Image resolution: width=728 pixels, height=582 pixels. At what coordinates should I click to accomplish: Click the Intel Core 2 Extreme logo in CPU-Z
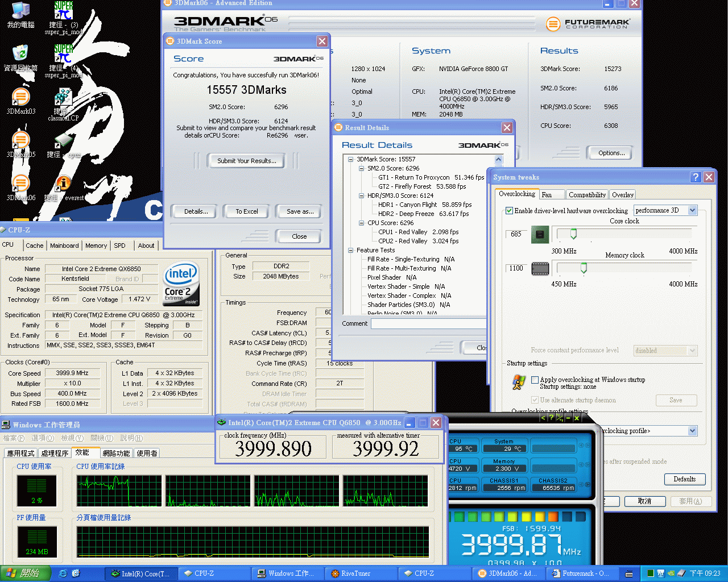tap(181, 284)
